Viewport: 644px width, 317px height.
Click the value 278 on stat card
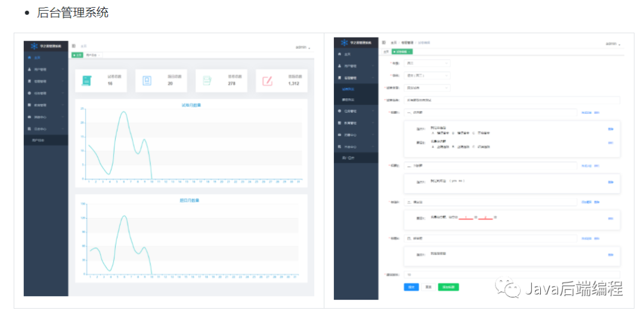(231, 83)
